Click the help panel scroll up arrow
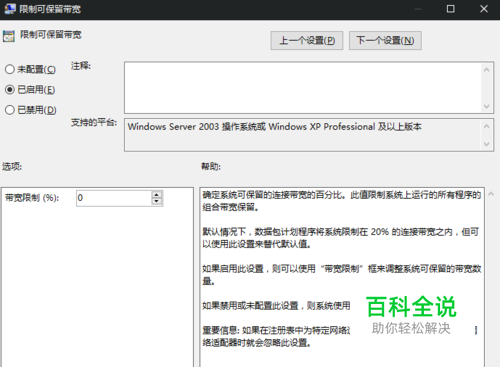The image size is (500, 367). [x=491, y=194]
